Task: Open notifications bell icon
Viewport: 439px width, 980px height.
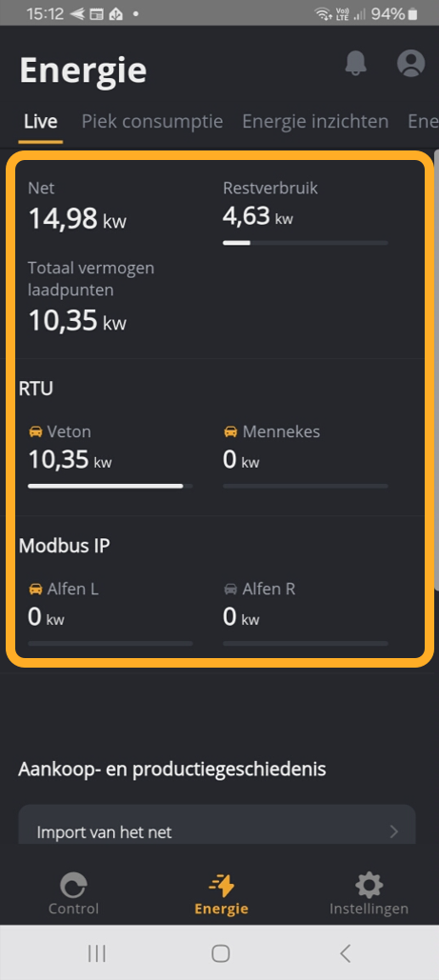Action: (x=355, y=63)
